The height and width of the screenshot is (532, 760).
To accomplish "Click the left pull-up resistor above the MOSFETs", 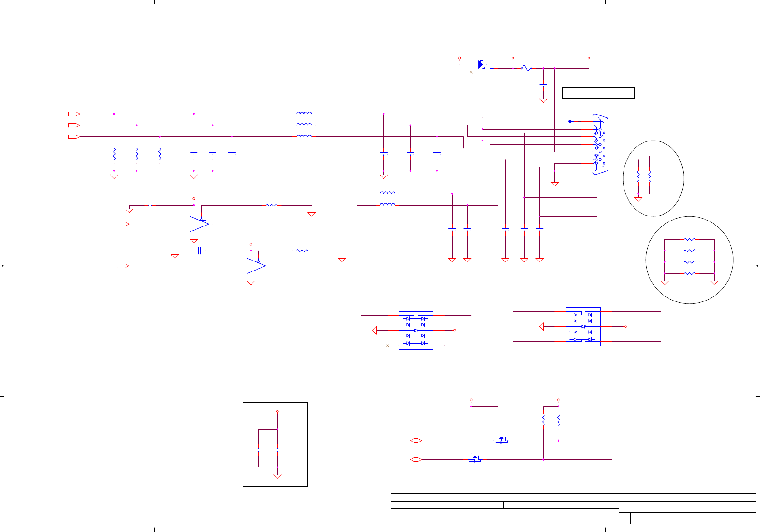I will (x=543, y=420).
